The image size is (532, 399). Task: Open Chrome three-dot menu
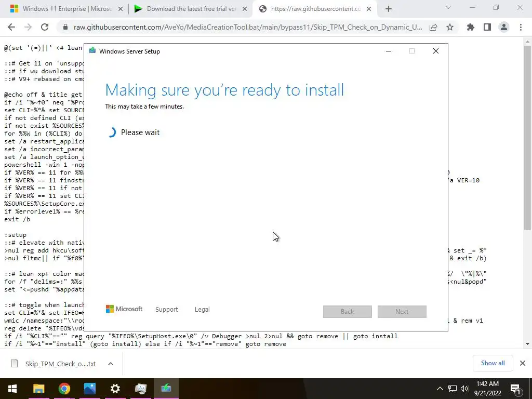pyautogui.click(x=521, y=27)
